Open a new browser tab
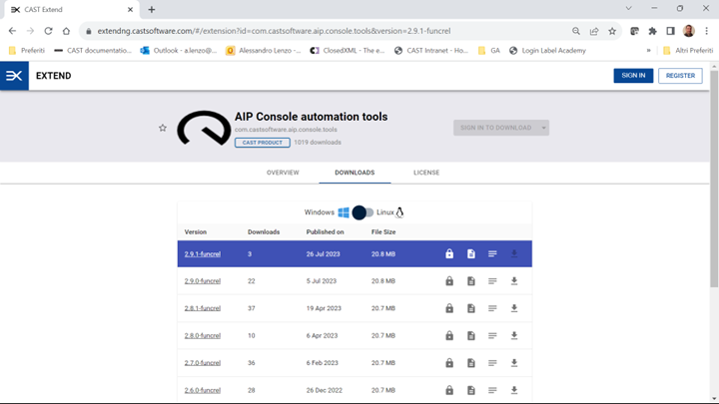 click(152, 10)
